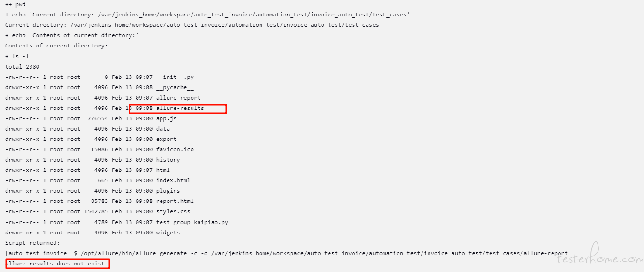The image size is (644, 272).
Task: Click the plugins directory line
Action: coord(92,191)
